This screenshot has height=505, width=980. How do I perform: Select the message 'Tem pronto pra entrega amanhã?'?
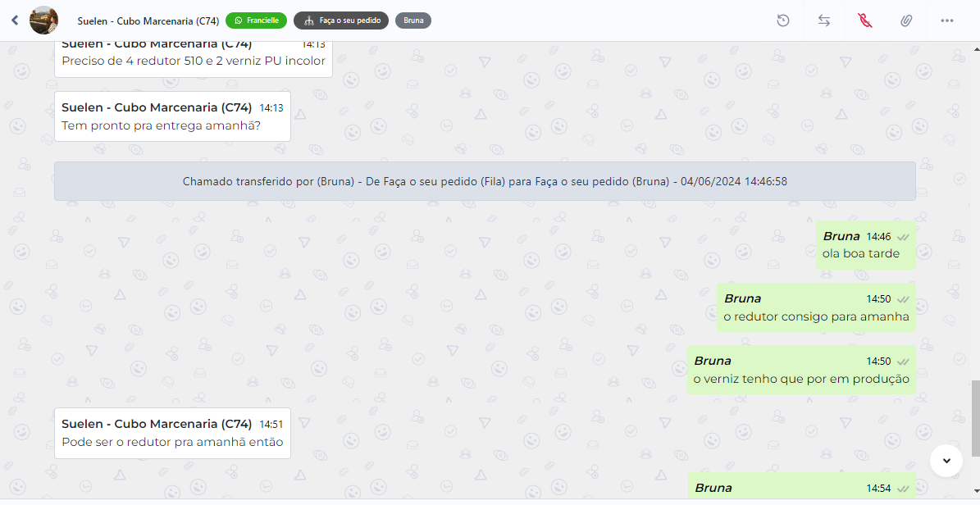[172, 116]
